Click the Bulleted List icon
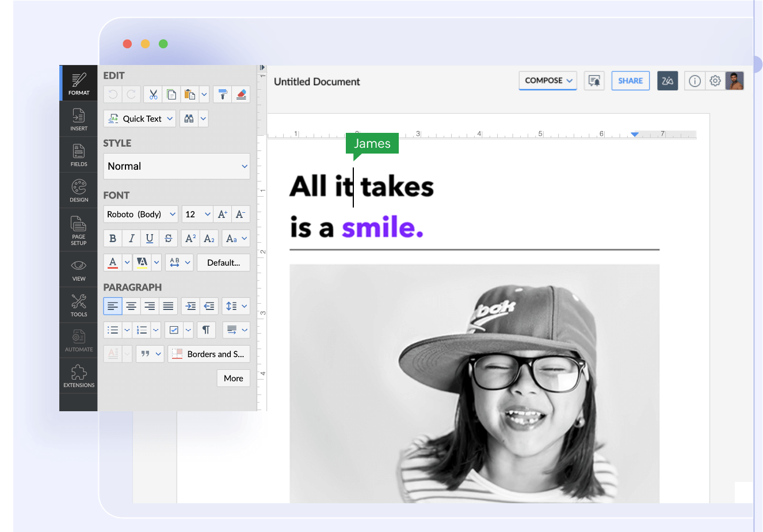 tap(113, 330)
